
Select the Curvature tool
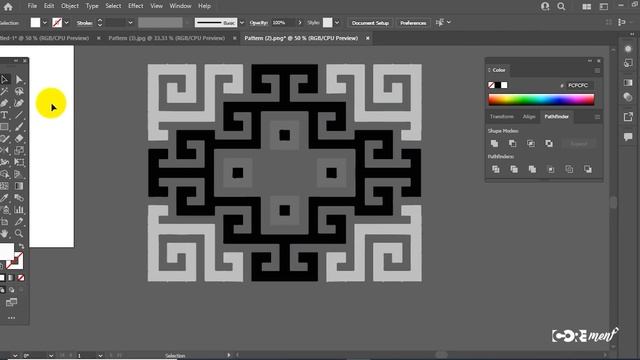click(x=19, y=103)
